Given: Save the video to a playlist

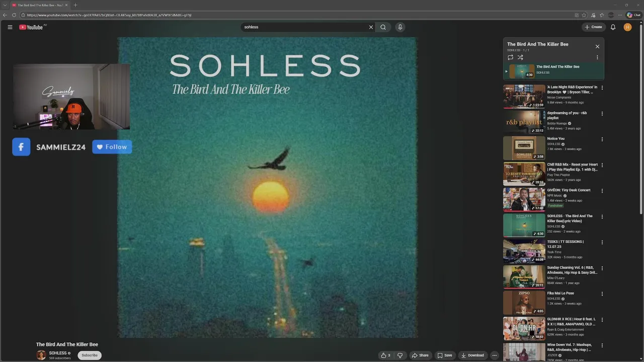Looking at the screenshot, I should 445,355.
